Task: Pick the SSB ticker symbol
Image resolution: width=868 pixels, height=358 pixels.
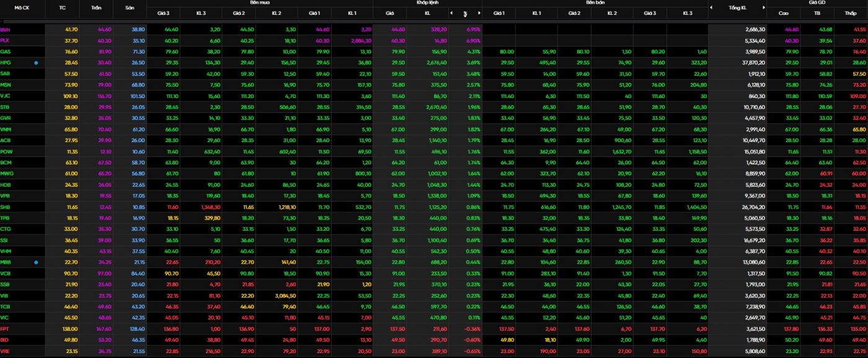Action: pos(5,285)
